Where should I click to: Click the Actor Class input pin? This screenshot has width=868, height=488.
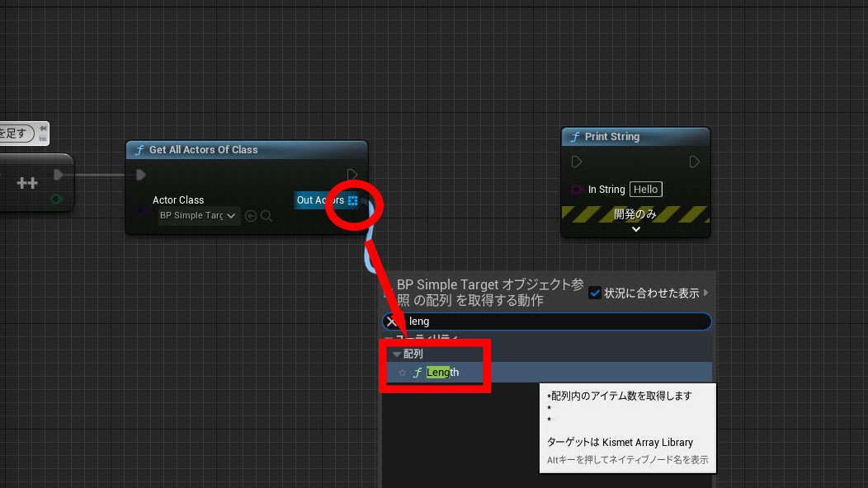pyautogui.click(x=142, y=210)
